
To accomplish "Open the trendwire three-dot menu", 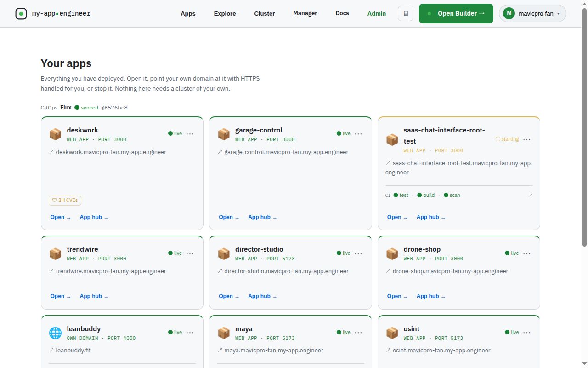I will 190,253.
